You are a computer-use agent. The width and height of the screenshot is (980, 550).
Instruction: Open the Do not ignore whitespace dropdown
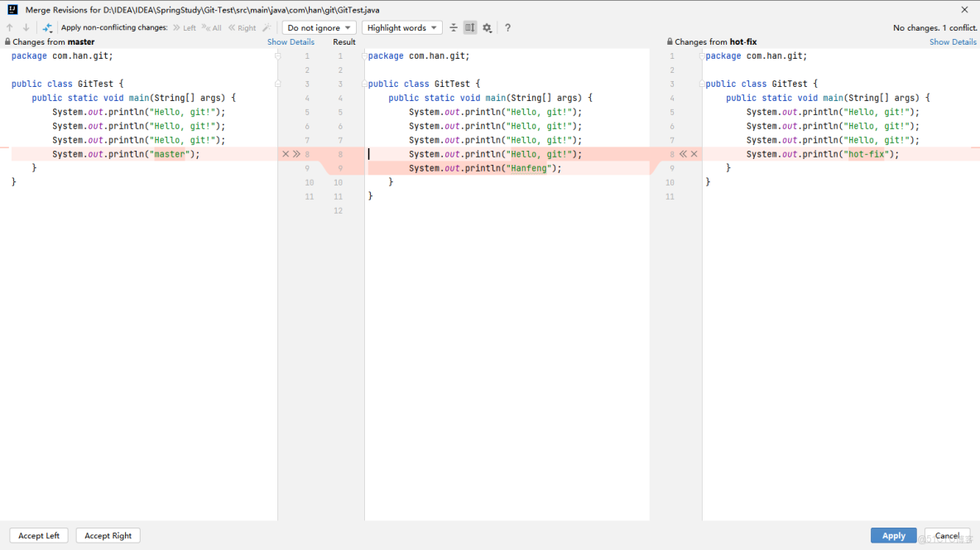pyautogui.click(x=319, y=27)
